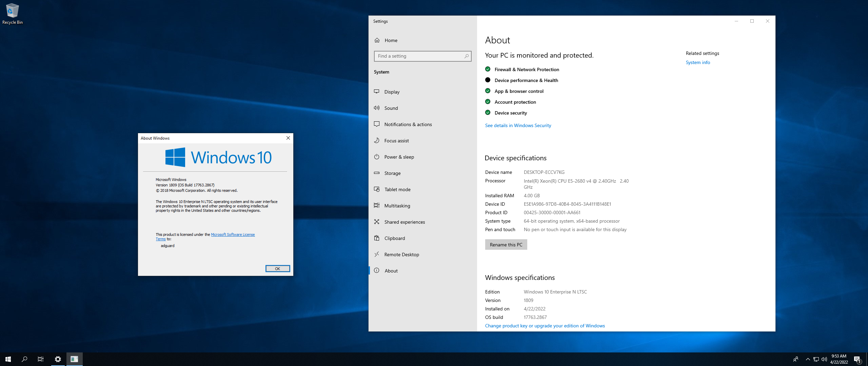This screenshot has height=366, width=868.
Task: Select the Display monitor icon
Action: coord(377,91)
